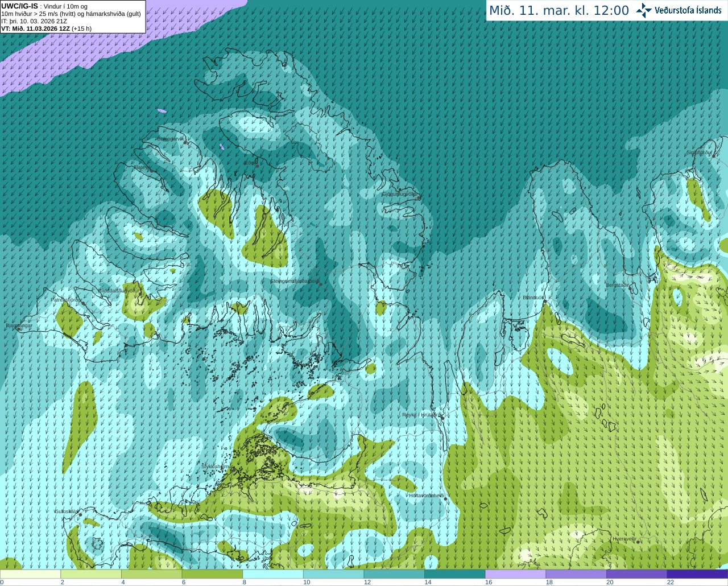728x586 pixels.
Task: Click the legend scale value 16
Action: (489, 582)
